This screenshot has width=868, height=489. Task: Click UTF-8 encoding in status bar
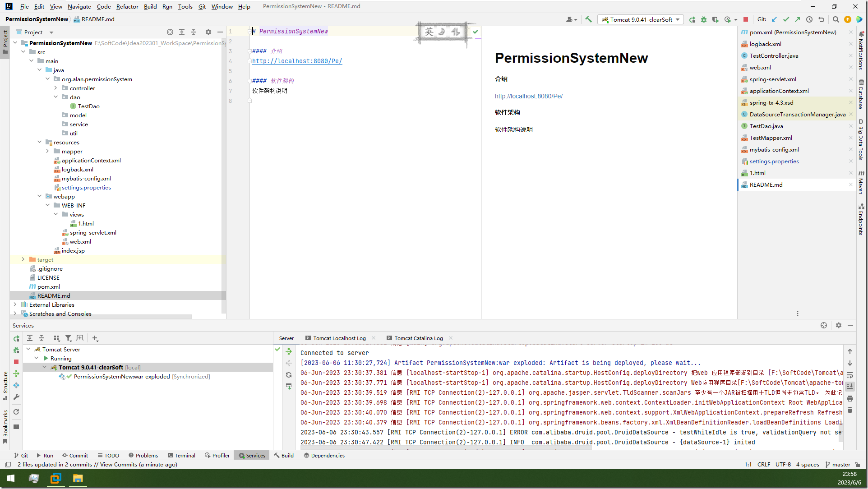tap(783, 464)
